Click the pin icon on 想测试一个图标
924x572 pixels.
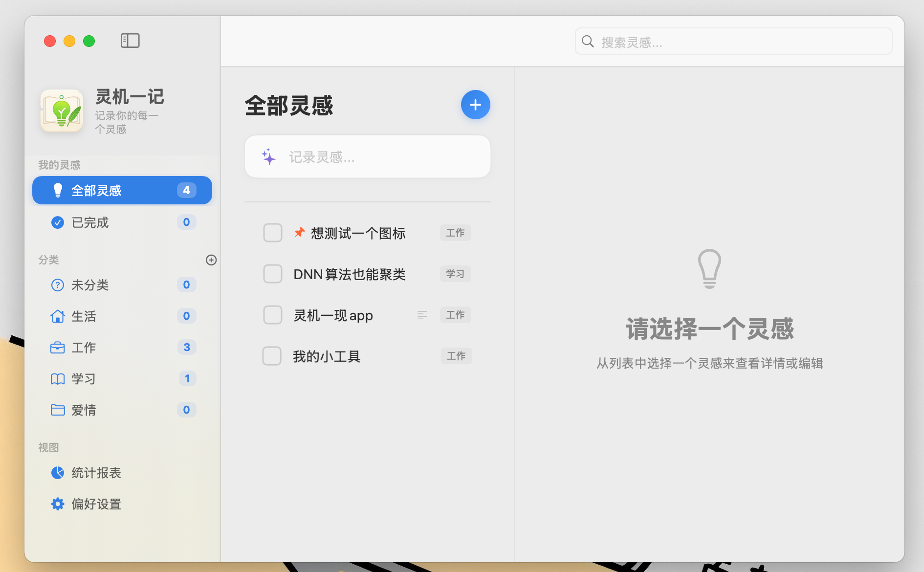(300, 233)
